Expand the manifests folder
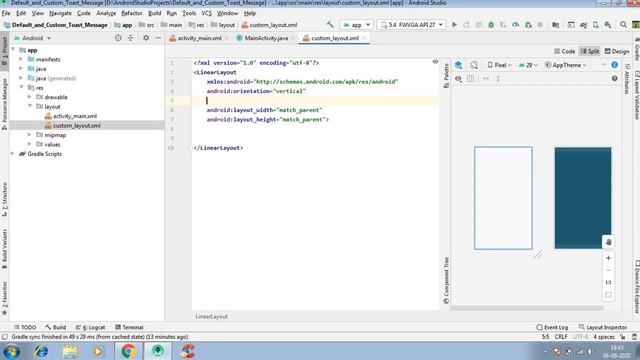Image resolution: width=640 pixels, height=360 pixels. [21, 59]
